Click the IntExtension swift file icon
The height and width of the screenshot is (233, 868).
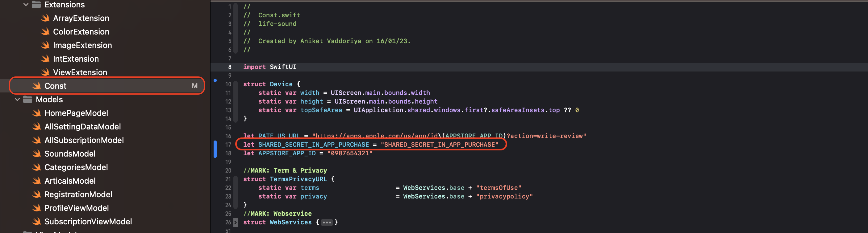click(x=45, y=59)
